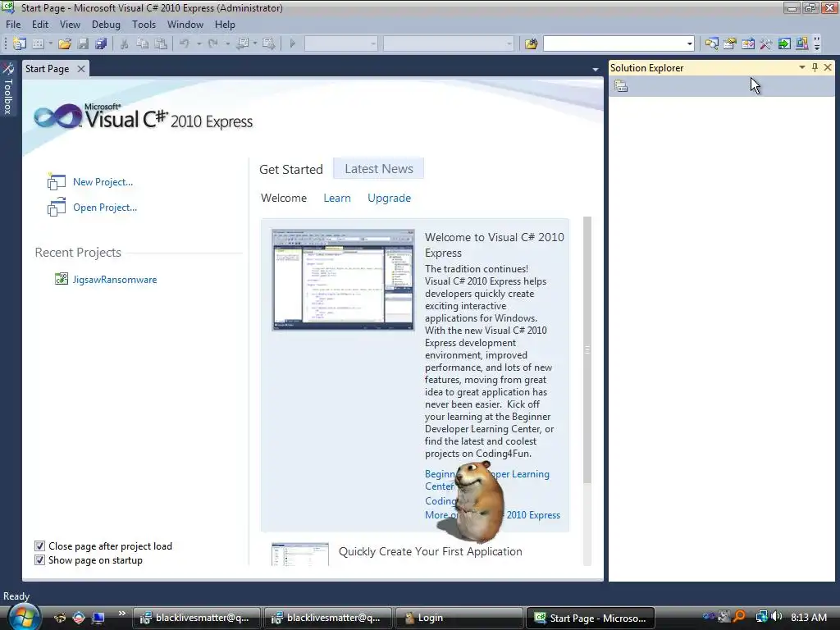
Task: Toggle Close page after project load
Action: pos(39,546)
